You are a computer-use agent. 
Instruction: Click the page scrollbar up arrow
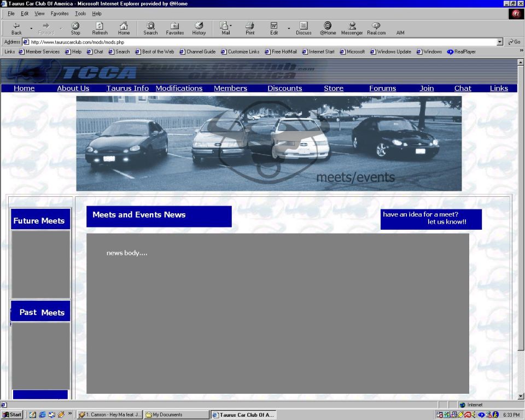click(521, 62)
